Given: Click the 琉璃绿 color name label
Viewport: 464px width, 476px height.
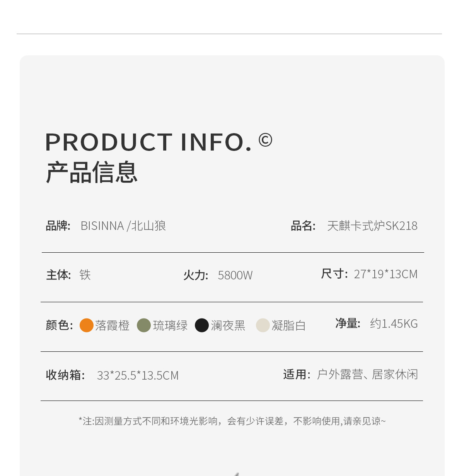Looking at the screenshot, I should point(170,325).
